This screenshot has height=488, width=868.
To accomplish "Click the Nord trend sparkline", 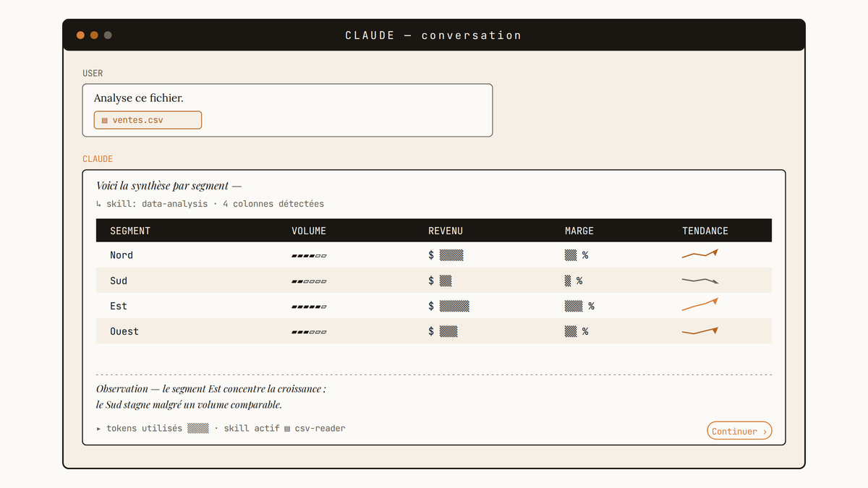I will coord(700,254).
